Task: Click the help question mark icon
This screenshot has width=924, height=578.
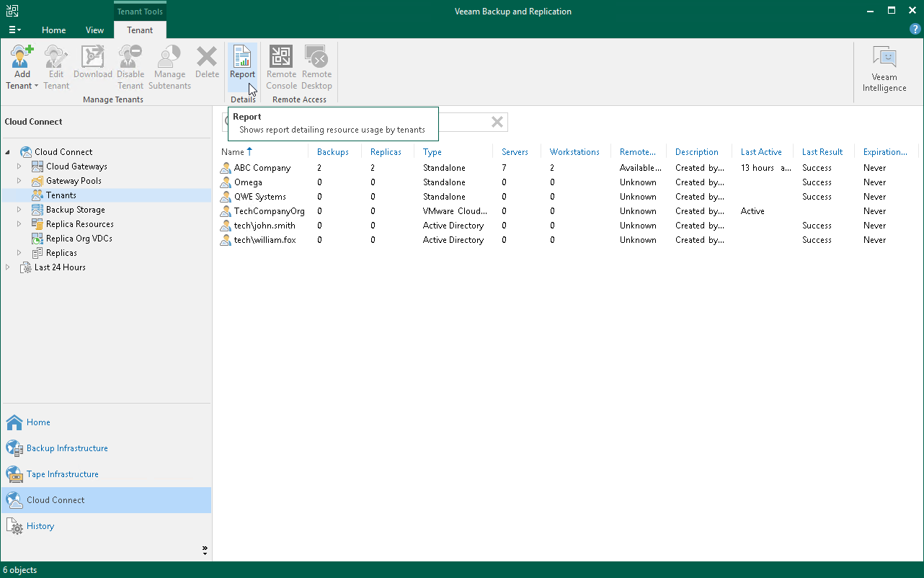Action: click(x=915, y=30)
